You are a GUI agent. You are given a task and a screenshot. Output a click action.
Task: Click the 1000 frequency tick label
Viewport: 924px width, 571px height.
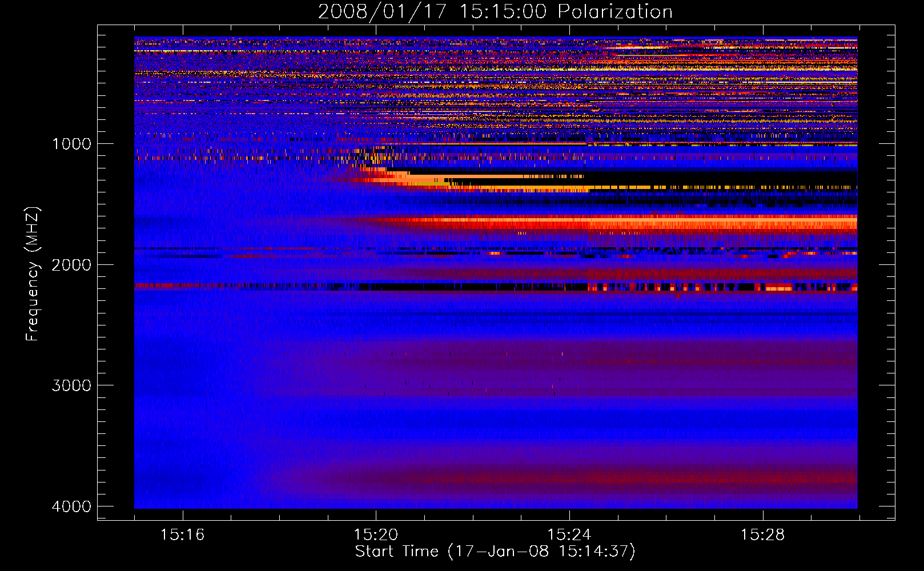71,144
